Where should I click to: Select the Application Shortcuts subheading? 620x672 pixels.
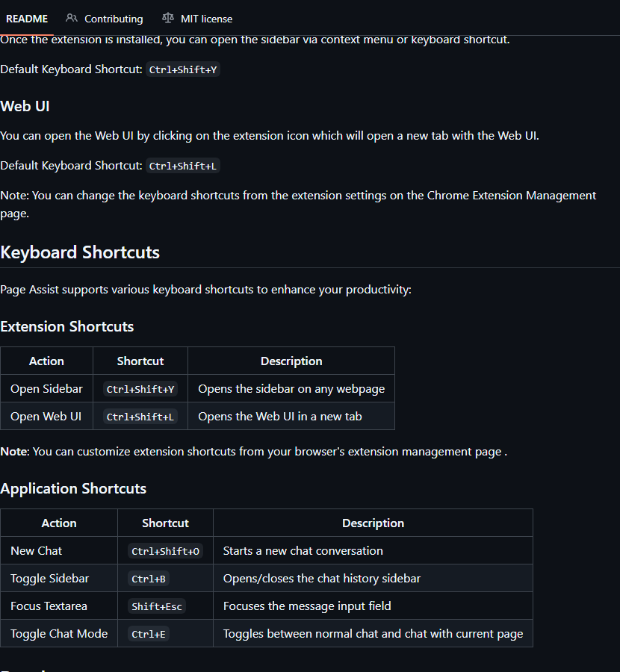[73, 488]
